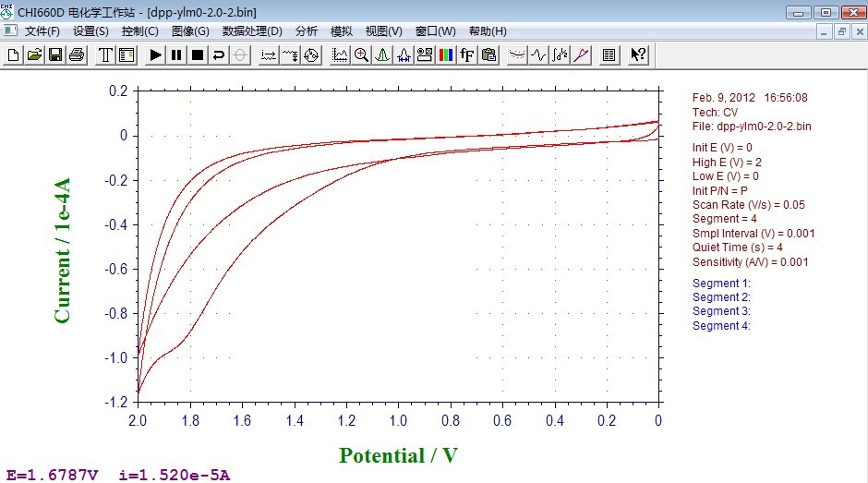Click the 'Segment 2:' text
868x483 pixels.
(721, 296)
